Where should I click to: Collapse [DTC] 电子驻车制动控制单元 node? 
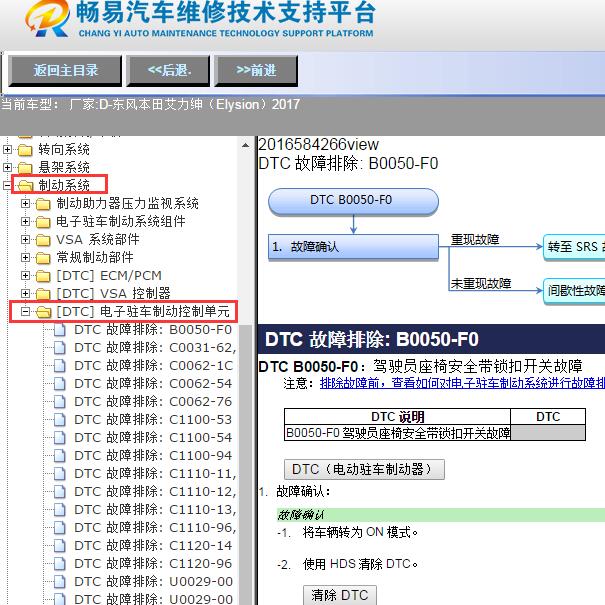point(25,311)
